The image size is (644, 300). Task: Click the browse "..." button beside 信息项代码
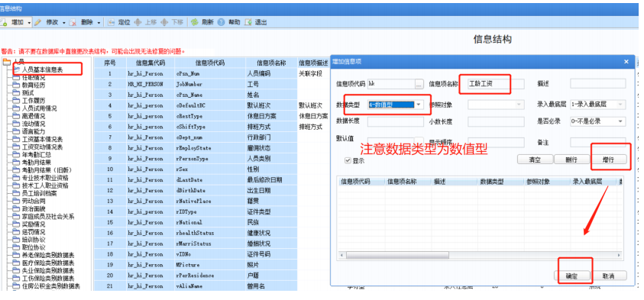419,84
